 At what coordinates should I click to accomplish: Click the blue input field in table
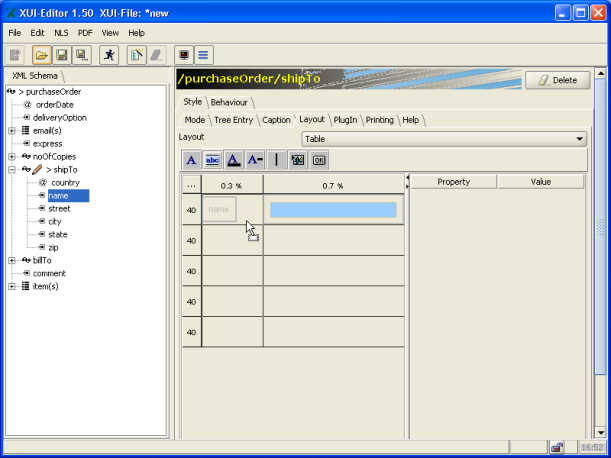(333, 210)
